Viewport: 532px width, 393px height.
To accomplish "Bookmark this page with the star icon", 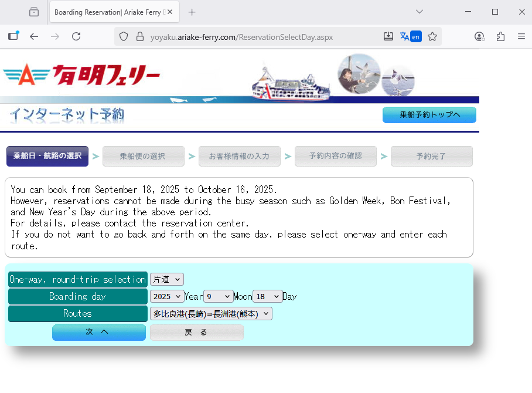I will (432, 36).
